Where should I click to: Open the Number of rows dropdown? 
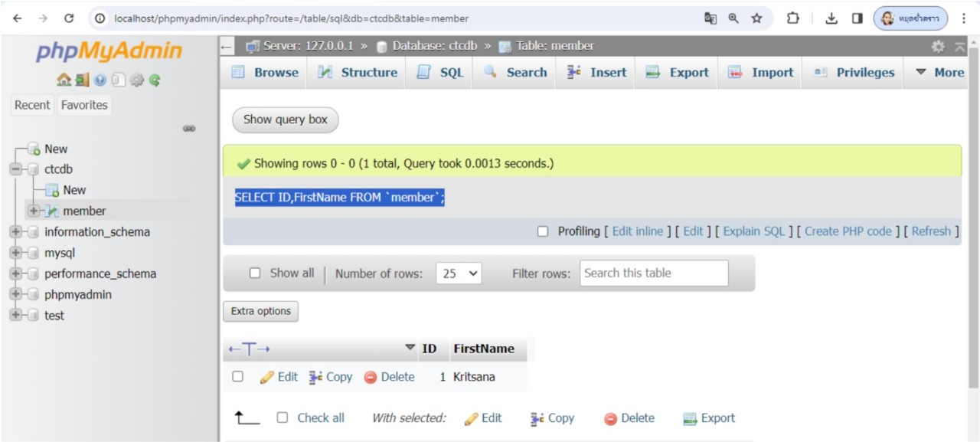tap(458, 273)
